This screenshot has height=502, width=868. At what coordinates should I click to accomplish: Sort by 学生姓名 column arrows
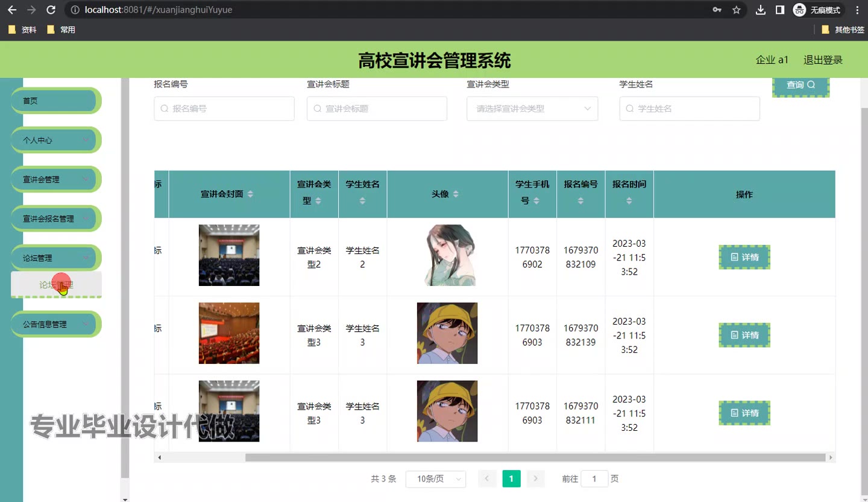click(x=362, y=200)
